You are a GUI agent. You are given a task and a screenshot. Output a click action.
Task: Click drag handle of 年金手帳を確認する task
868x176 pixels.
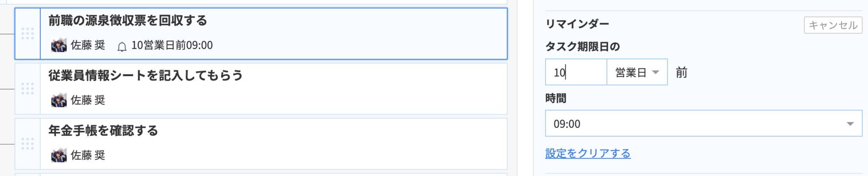point(28,143)
